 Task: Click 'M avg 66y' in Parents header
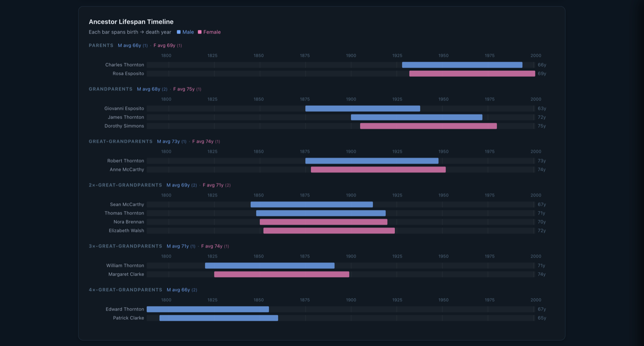(x=130, y=46)
